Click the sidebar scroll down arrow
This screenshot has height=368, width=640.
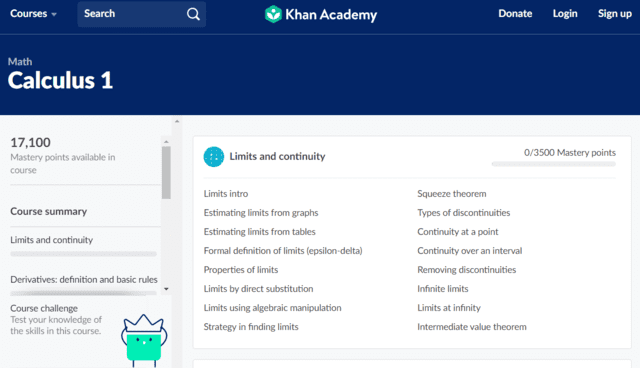click(166, 289)
